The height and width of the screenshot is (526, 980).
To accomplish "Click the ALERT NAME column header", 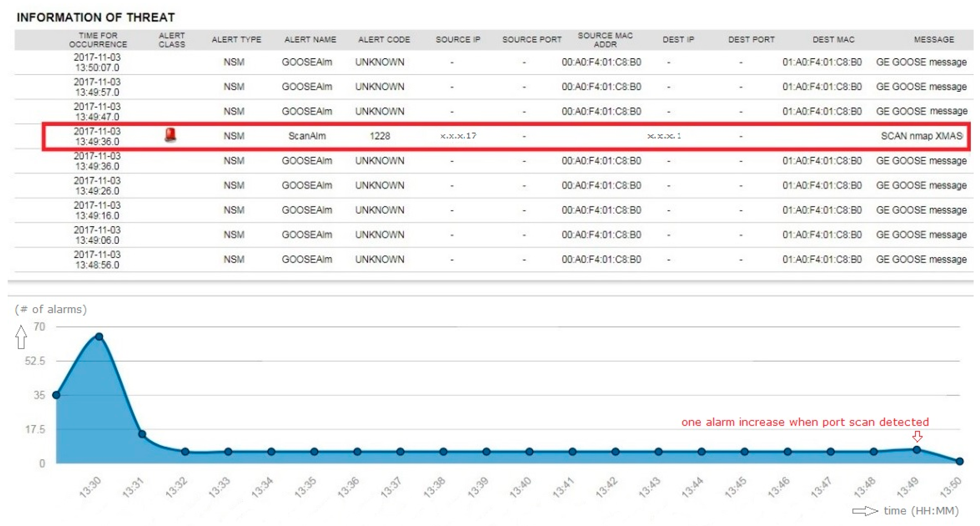I will (x=310, y=40).
